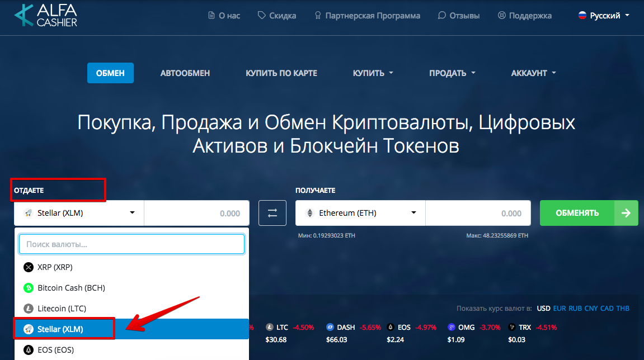Image resolution: width=644 pixels, height=360 pixels.
Task: Click the ОТДАЕТЕ amount input field
Action: coord(197,213)
